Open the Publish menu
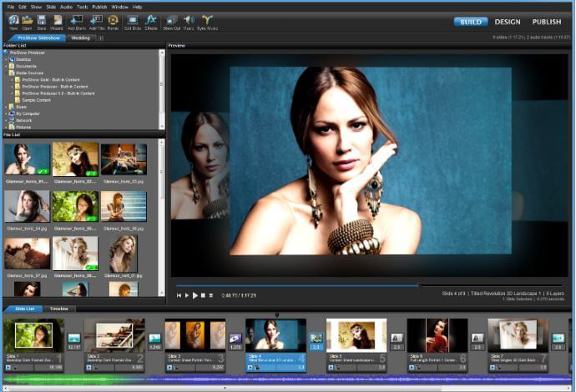576x392 pixels. (99, 7)
